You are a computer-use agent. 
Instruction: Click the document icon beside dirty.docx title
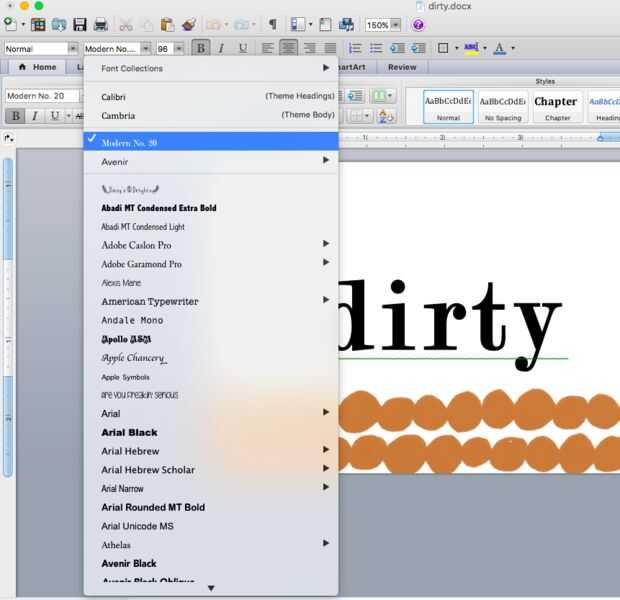click(x=420, y=6)
